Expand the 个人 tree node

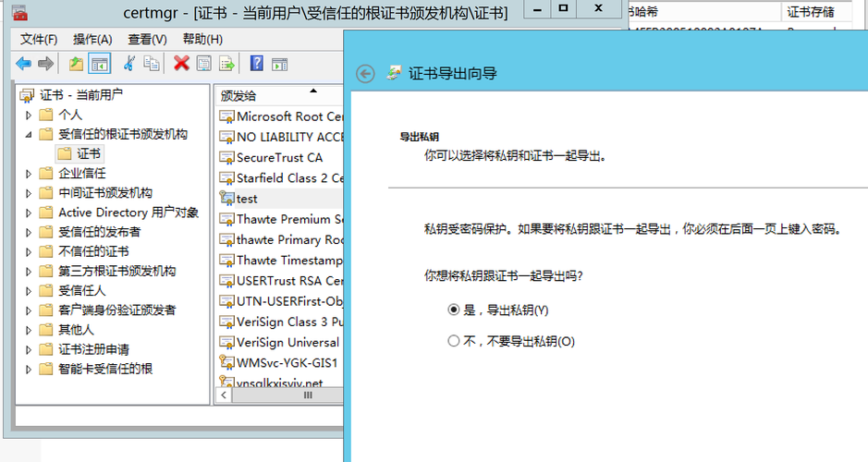tap(29, 115)
